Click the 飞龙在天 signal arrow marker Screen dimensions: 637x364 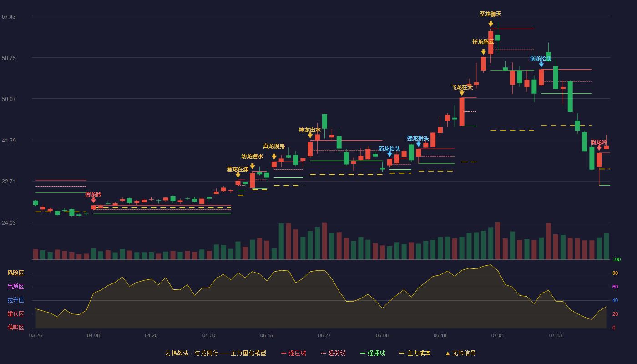click(462, 93)
